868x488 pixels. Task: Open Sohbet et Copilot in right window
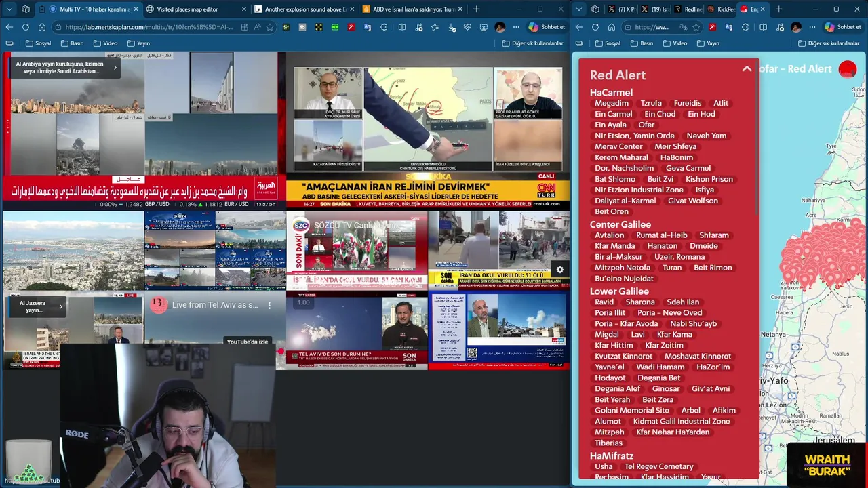pyautogui.click(x=843, y=27)
